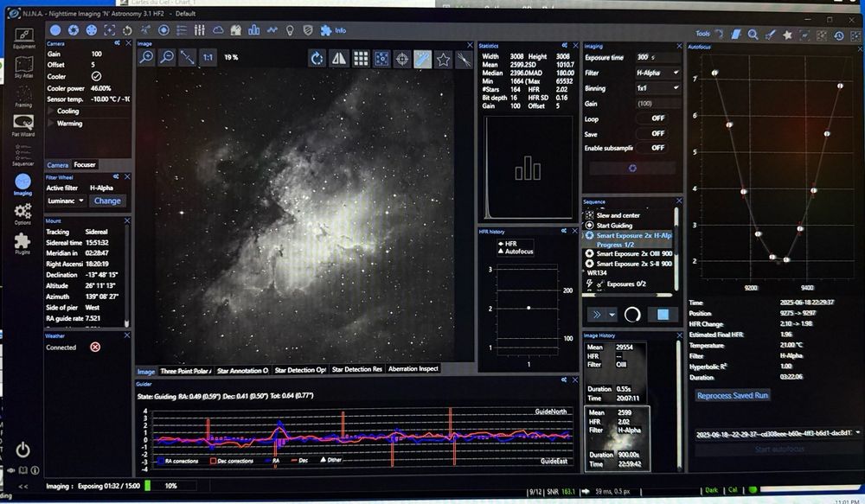Open the Sky Atlas section
Viewport: 865px width, 504px height.
23,67
